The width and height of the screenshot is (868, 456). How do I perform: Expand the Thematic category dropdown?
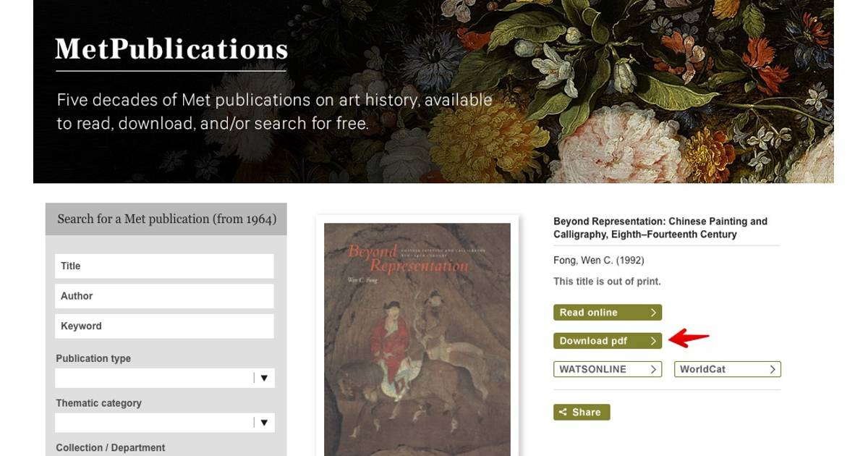[165, 423]
